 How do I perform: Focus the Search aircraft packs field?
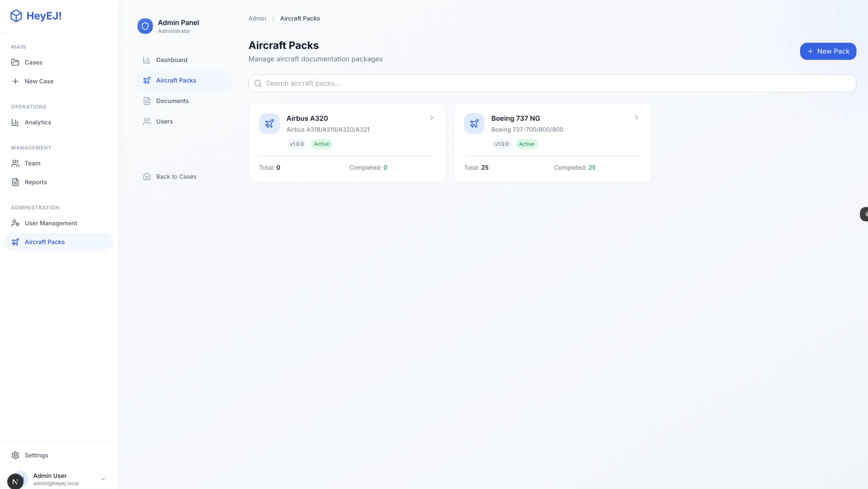click(x=552, y=83)
